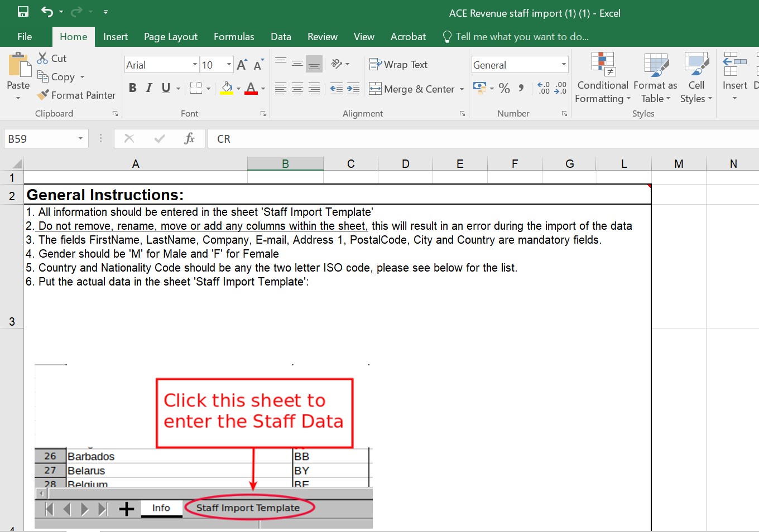Click the formula bar containing CR
The height and width of the screenshot is (532, 759).
coord(483,139)
